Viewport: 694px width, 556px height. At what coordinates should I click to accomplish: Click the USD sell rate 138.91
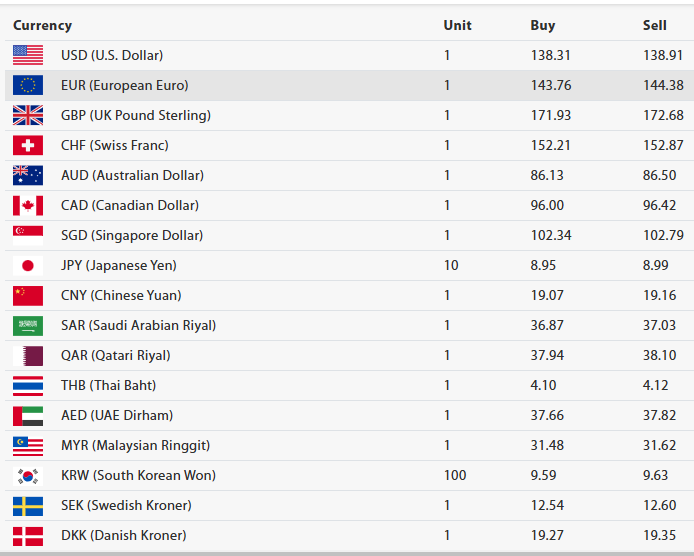point(663,55)
